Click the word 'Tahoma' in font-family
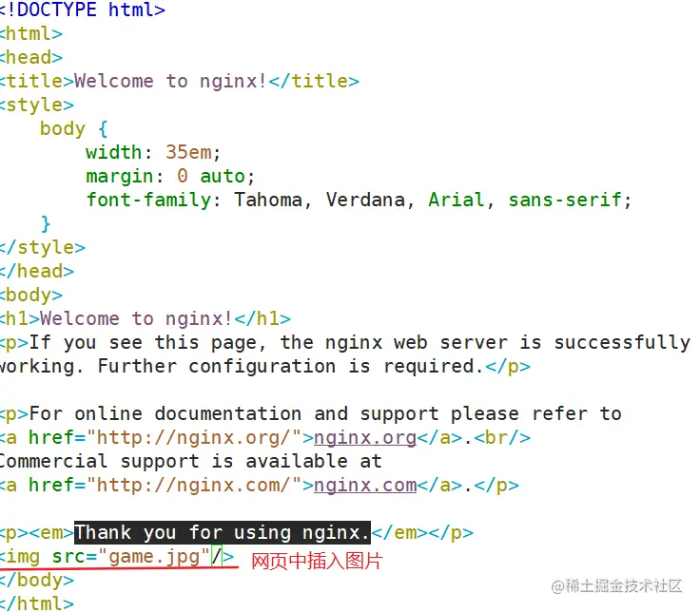The height and width of the screenshot is (612, 700). (x=268, y=200)
